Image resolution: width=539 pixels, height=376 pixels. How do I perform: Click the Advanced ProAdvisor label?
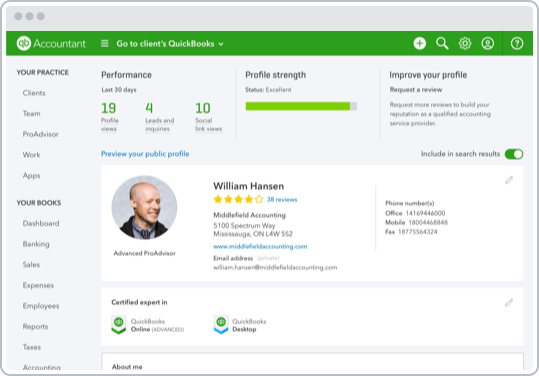(144, 253)
